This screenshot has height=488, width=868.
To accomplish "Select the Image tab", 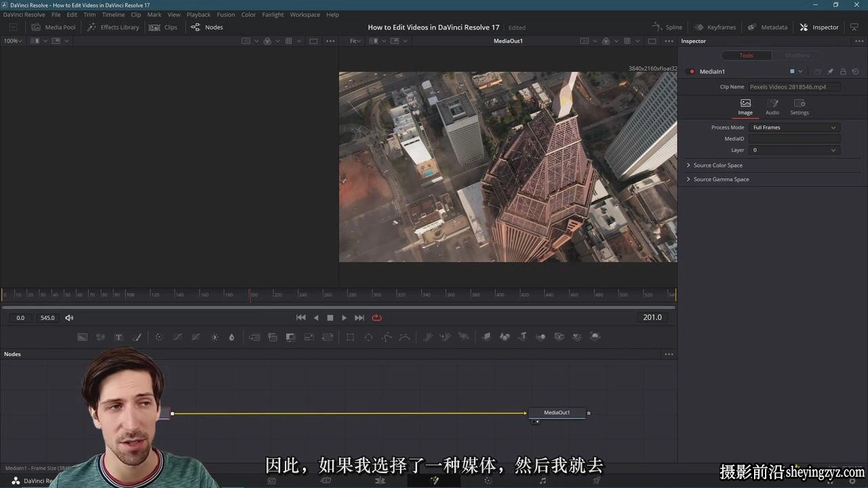I will pyautogui.click(x=745, y=107).
